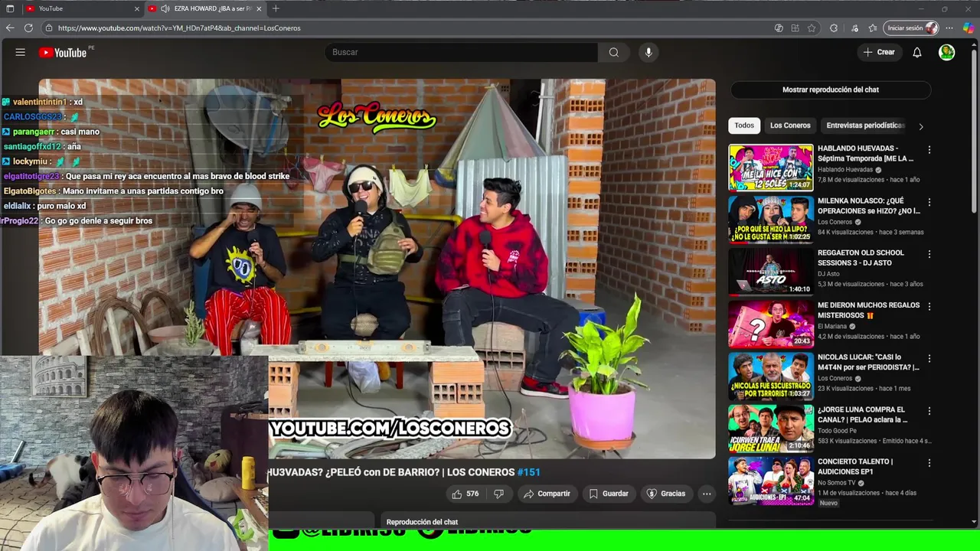Screen dimensions: 980x551
Task: Select the Los Coneros filter chip
Action: 790,126
